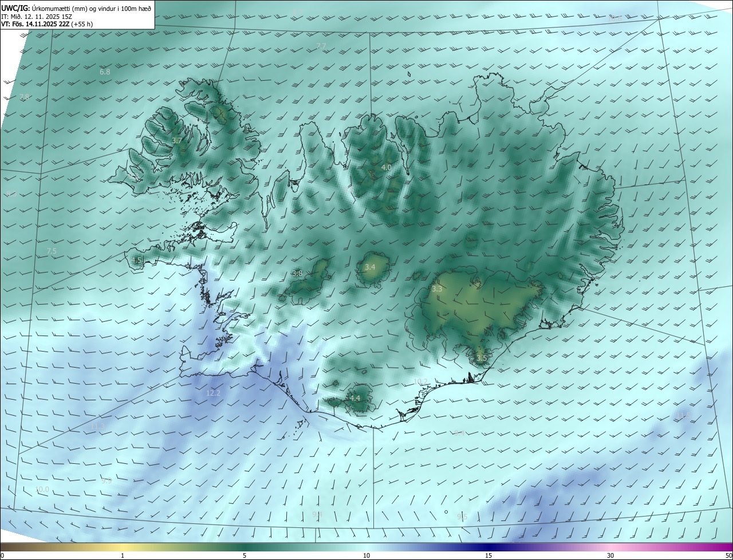Screen dimensions: 733x560
Task: Click the color scale tick label 5
Action: coord(245,555)
